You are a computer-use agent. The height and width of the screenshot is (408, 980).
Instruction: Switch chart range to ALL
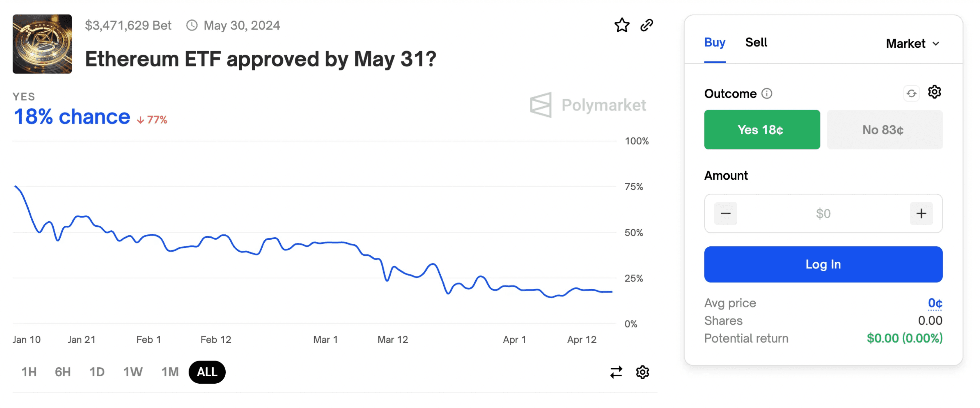tap(207, 372)
